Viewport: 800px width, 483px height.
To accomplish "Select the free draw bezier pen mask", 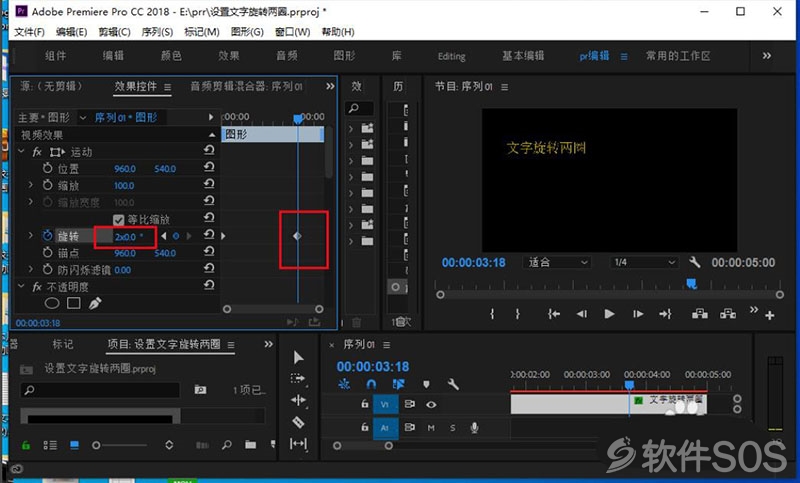I will pos(95,303).
